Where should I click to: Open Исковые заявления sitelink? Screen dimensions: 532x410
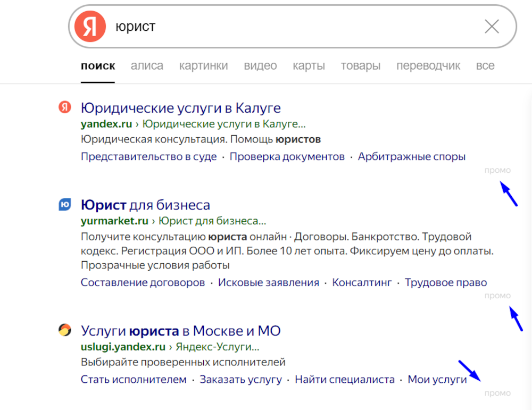pos(268,282)
